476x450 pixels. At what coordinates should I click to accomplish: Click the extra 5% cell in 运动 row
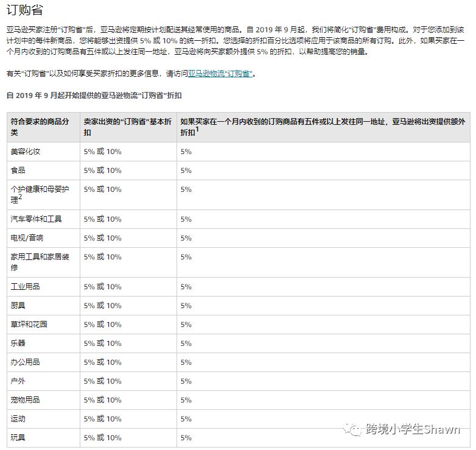(x=323, y=418)
